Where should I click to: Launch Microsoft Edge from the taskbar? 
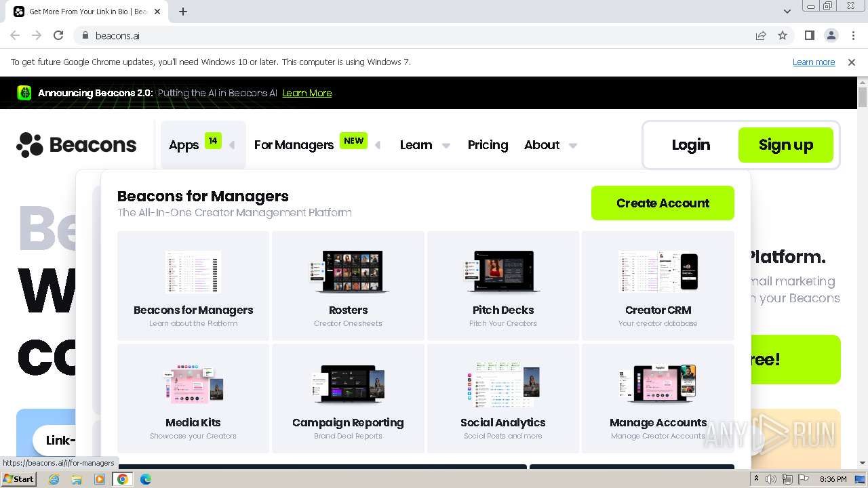[145, 479]
